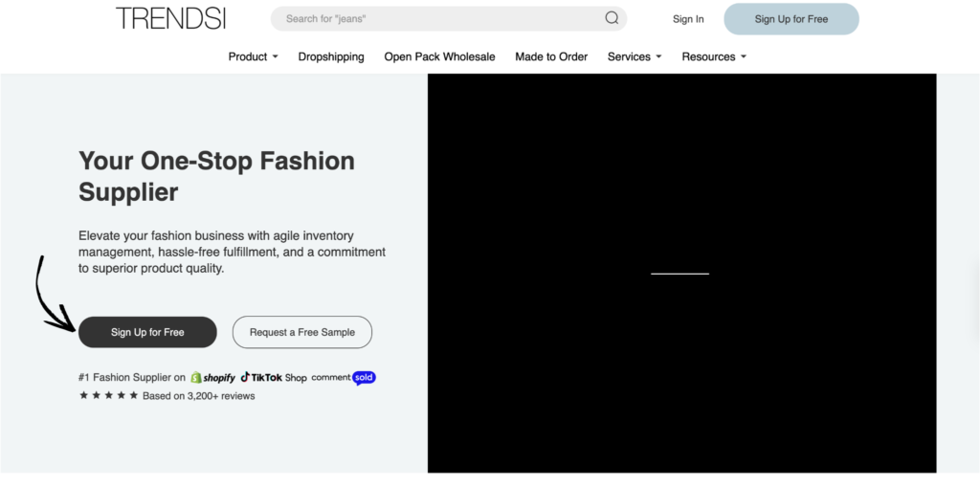Click dark Sign Up for Free button
This screenshot has width=980, height=486.
point(147,332)
